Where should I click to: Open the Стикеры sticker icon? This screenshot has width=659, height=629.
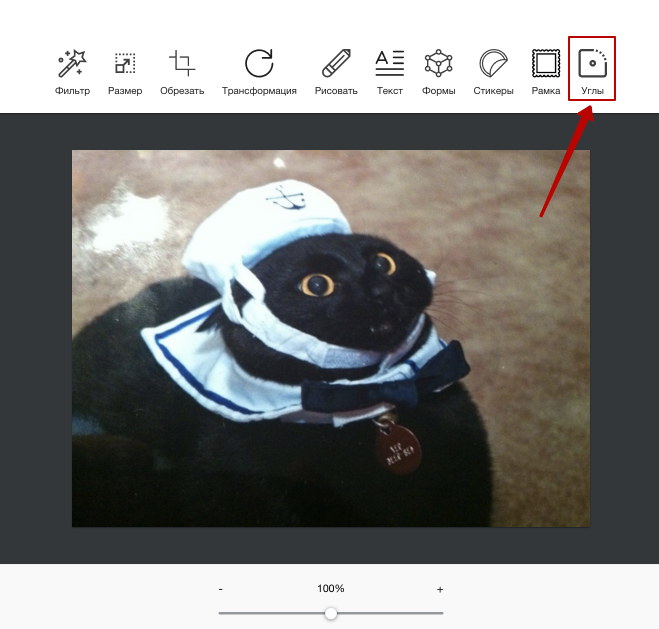tap(493, 64)
